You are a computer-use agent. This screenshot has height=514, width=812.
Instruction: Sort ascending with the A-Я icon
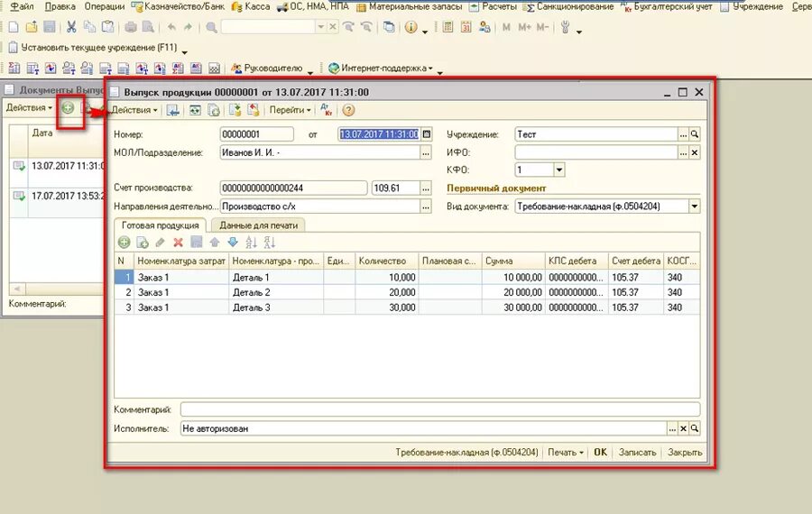click(251, 242)
